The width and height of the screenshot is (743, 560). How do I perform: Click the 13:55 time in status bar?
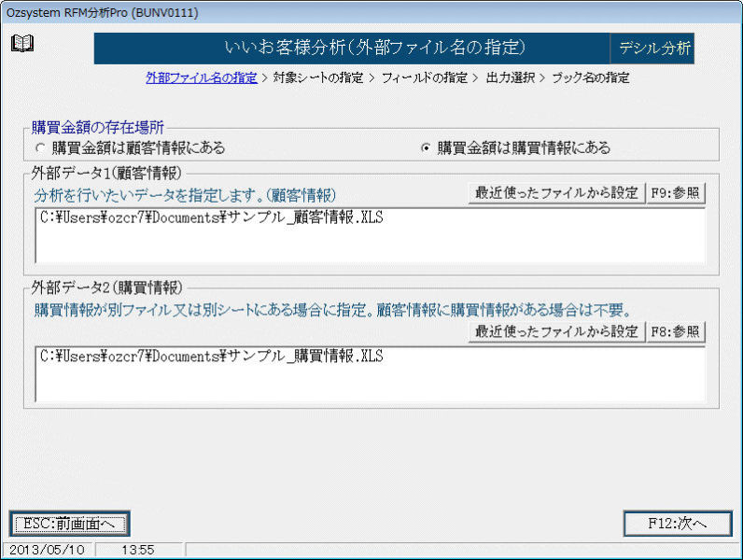pos(138,550)
